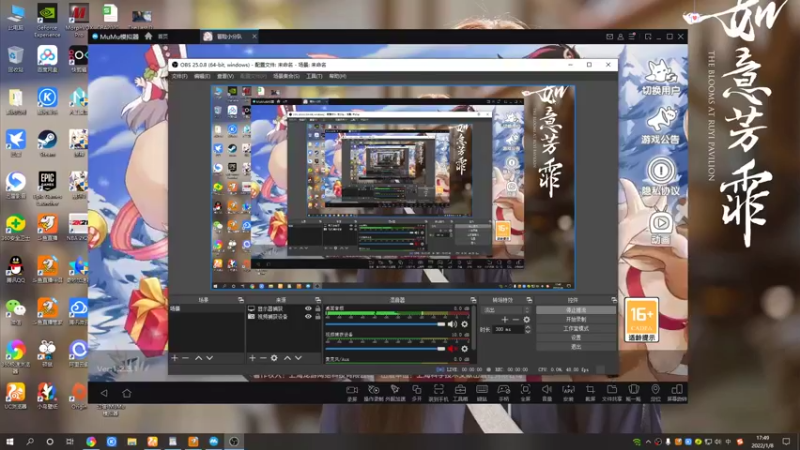Open the OBS Edit menu
Image resolution: width=800 pixels, height=450 pixels.
point(202,76)
